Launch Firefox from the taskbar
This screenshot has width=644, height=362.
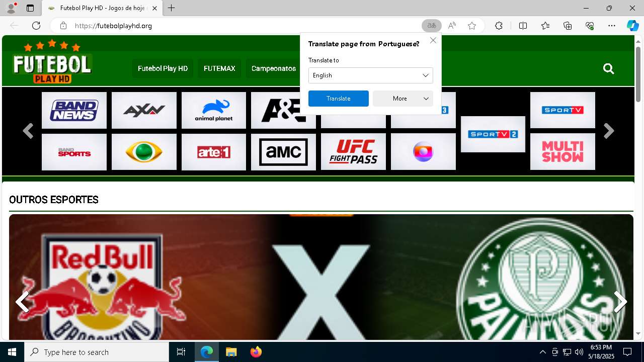click(x=256, y=352)
